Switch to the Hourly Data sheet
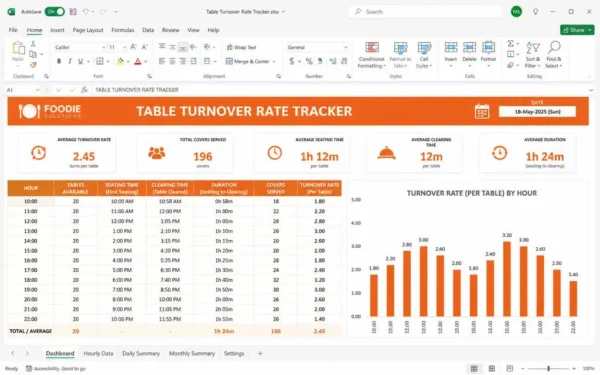The width and height of the screenshot is (600, 375). pos(98,353)
